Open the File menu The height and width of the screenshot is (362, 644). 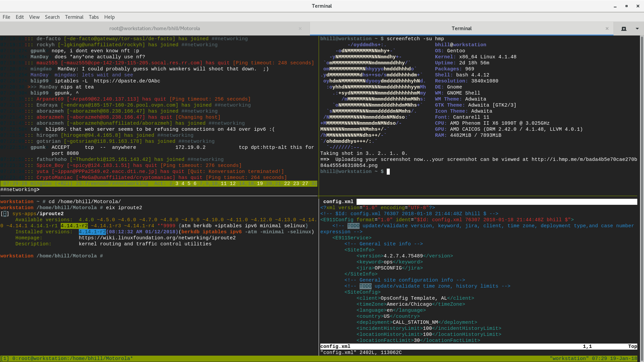point(6,17)
